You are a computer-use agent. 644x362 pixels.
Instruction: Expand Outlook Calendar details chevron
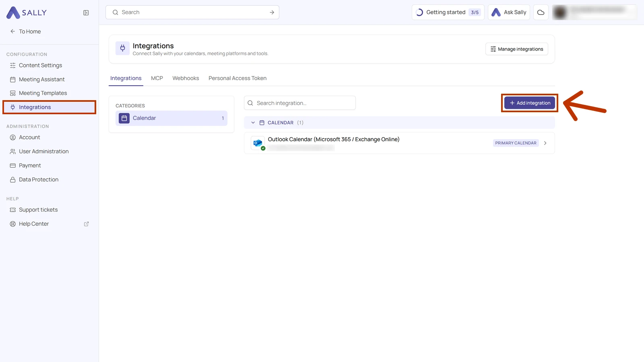tap(545, 143)
